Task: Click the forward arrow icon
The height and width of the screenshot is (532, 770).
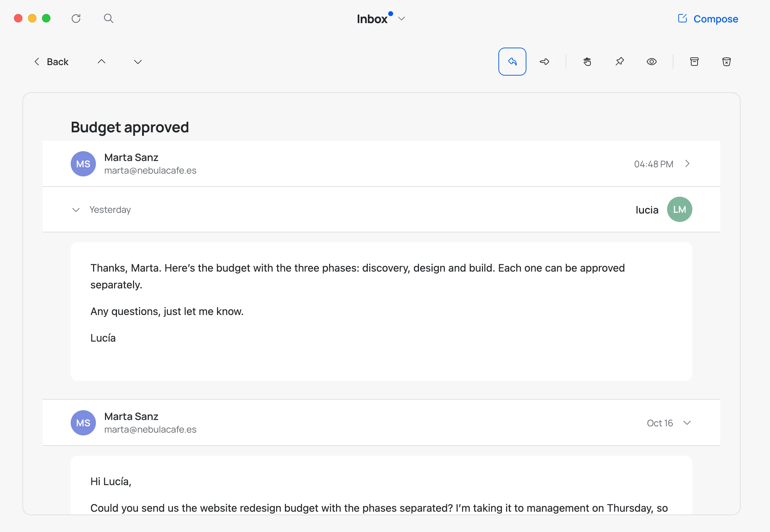Action: pos(545,62)
